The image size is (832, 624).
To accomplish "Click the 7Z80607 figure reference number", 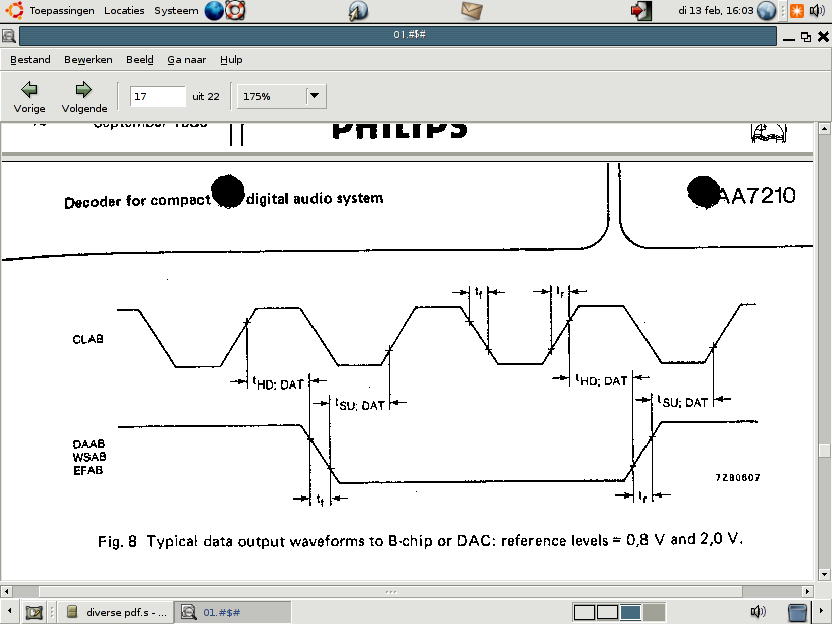I will tap(738, 478).
